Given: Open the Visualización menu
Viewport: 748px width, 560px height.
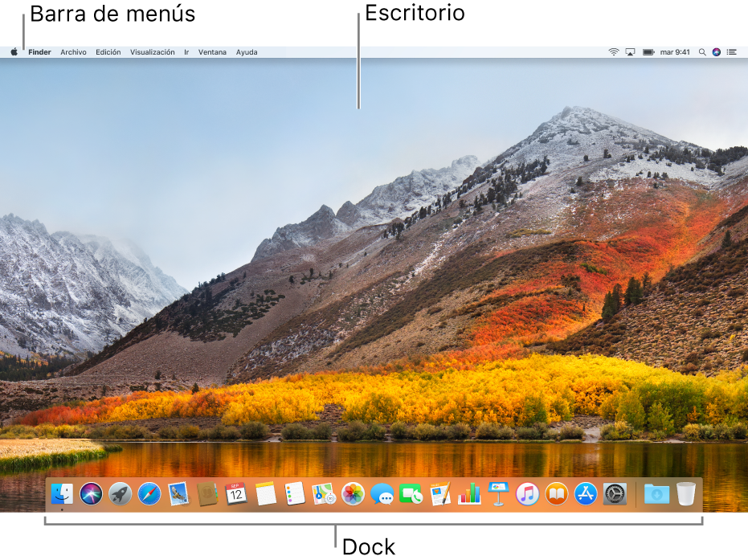Looking at the screenshot, I should click(x=152, y=52).
